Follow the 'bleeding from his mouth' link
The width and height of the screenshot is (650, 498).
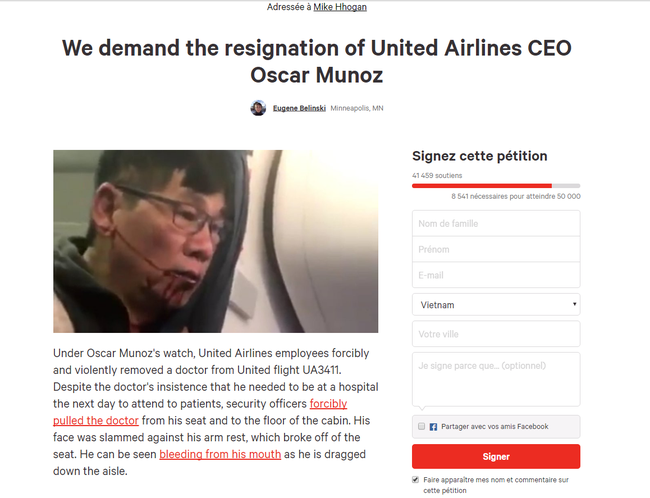[220, 455]
